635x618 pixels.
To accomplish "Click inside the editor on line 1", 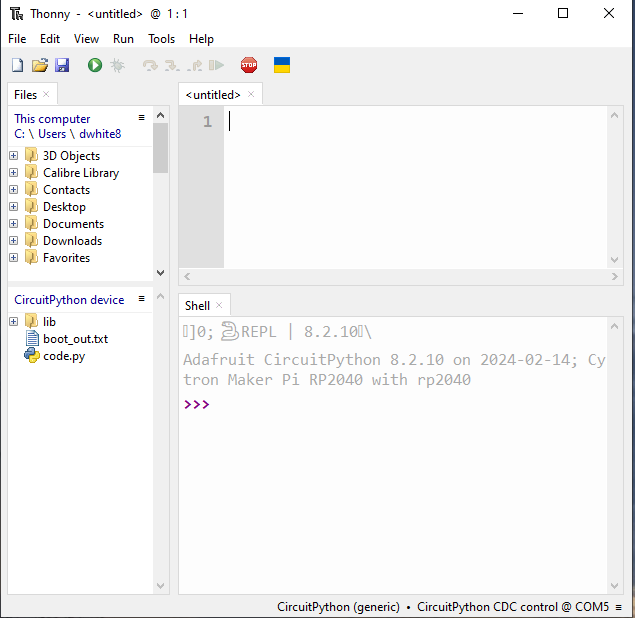I will pos(415,121).
